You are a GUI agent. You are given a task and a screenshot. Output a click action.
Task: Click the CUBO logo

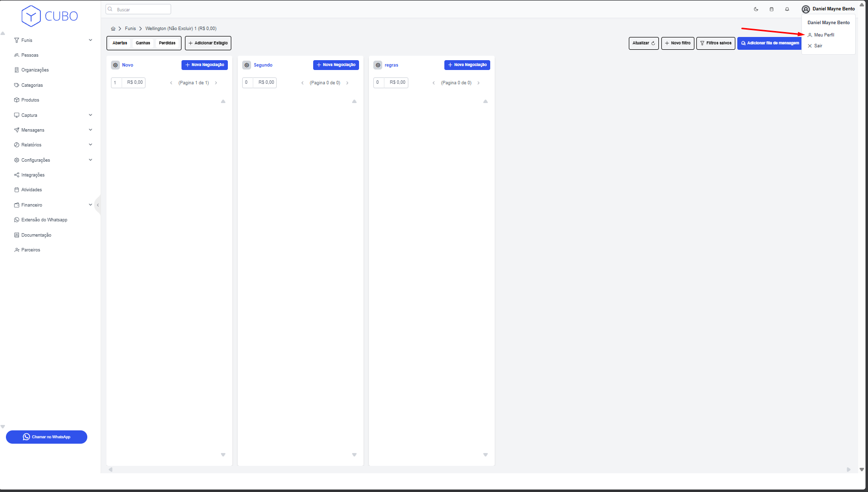click(50, 16)
